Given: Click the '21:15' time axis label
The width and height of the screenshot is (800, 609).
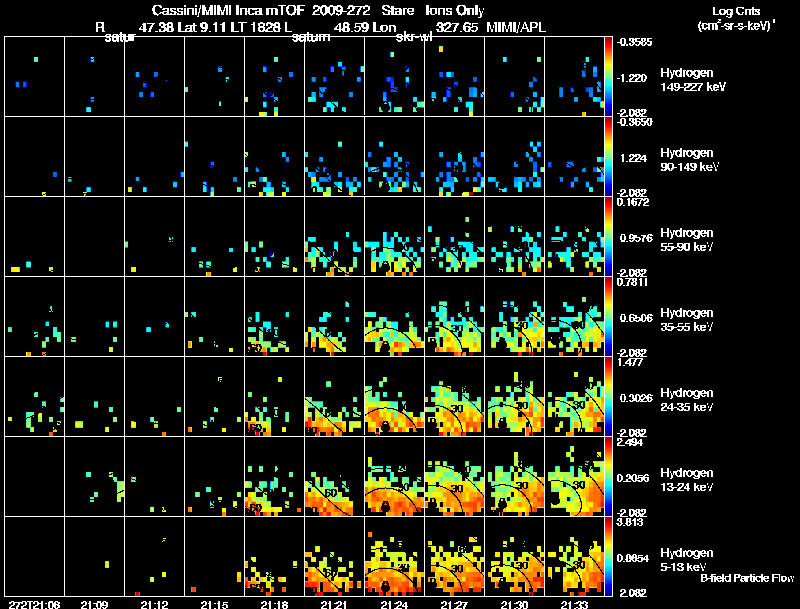Looking at the screenshot, I should click(214, 604).
